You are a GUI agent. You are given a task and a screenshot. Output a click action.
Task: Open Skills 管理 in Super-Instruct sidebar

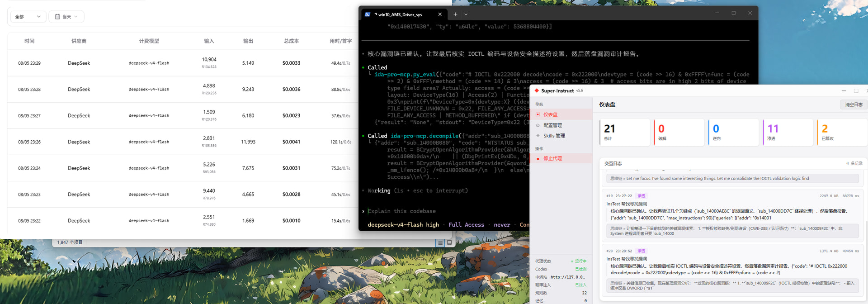coord(561,136)
